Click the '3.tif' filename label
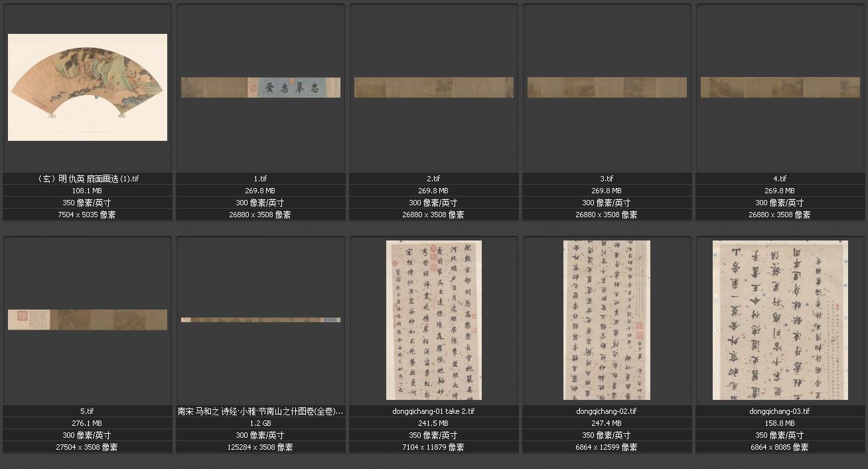The width and height of the screenshot is (868, 469). tap(607, 179)
